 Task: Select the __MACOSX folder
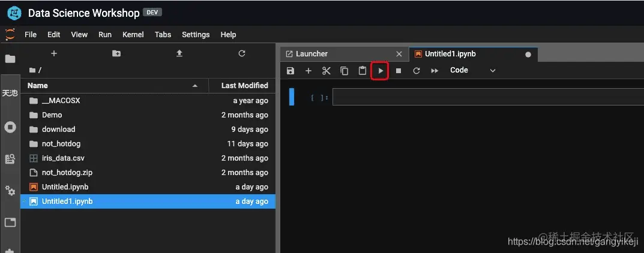click(x=148, y=101)
